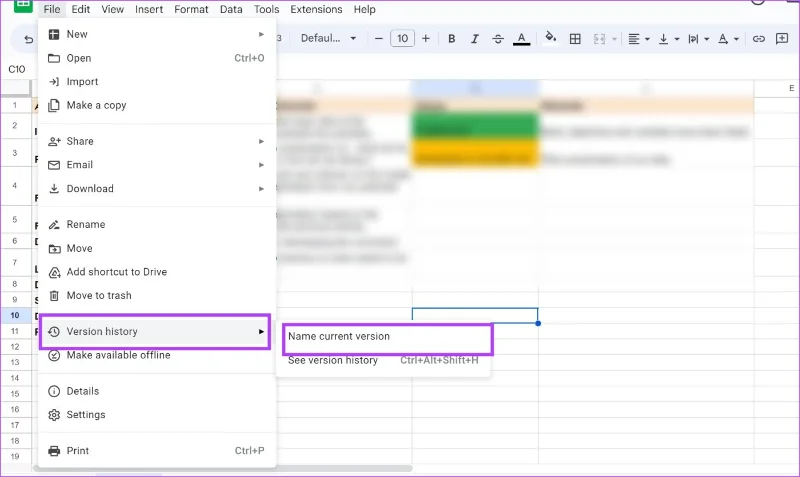Increase font size with plus button
Viewport: 800px width, 477px height.
pyautogui.click(x=426, y=39)
